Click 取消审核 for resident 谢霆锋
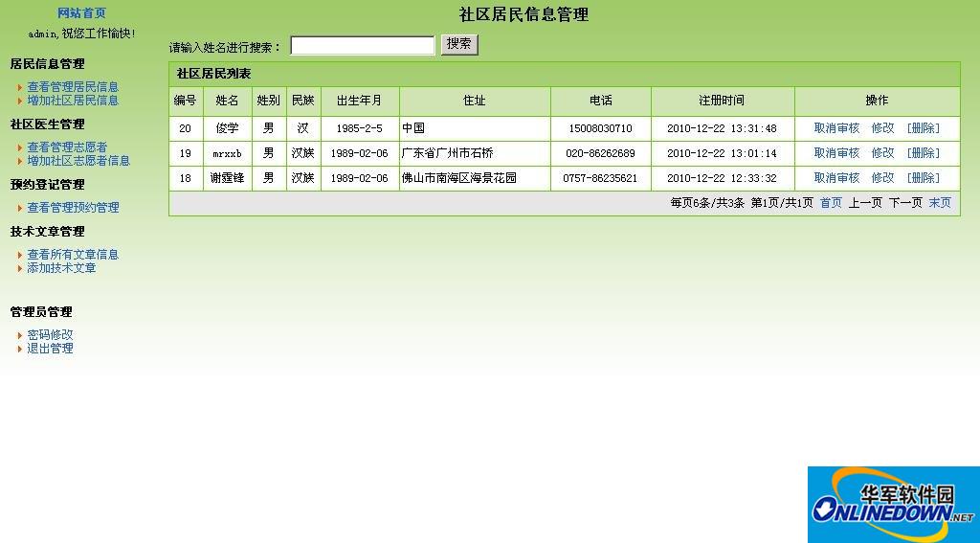 836,178
